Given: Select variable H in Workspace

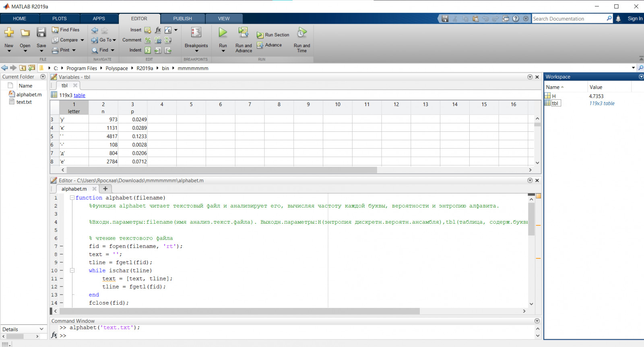Looking at the screenshot, I should [x=554, y=96].
